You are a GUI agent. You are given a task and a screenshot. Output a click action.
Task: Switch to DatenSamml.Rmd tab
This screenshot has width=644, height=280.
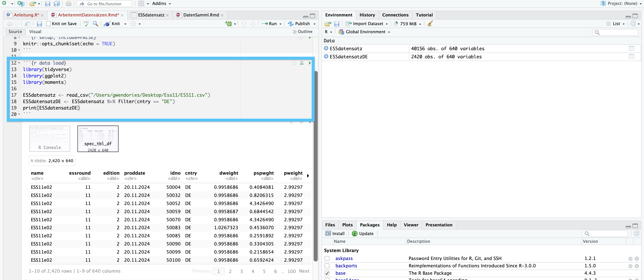point(201,15)
